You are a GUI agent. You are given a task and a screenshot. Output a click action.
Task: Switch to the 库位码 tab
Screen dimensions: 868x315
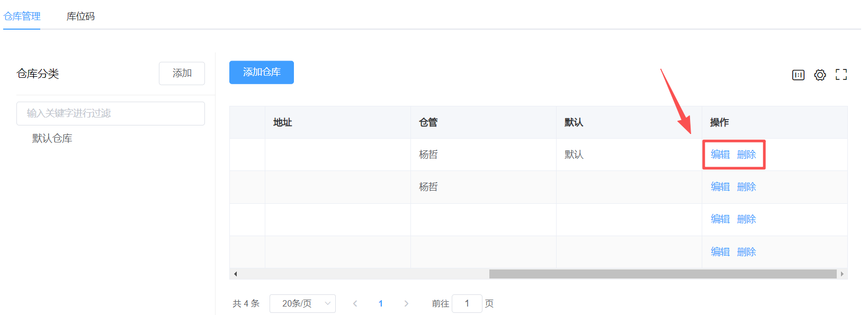pyautogui.click(x=80, y=16)
